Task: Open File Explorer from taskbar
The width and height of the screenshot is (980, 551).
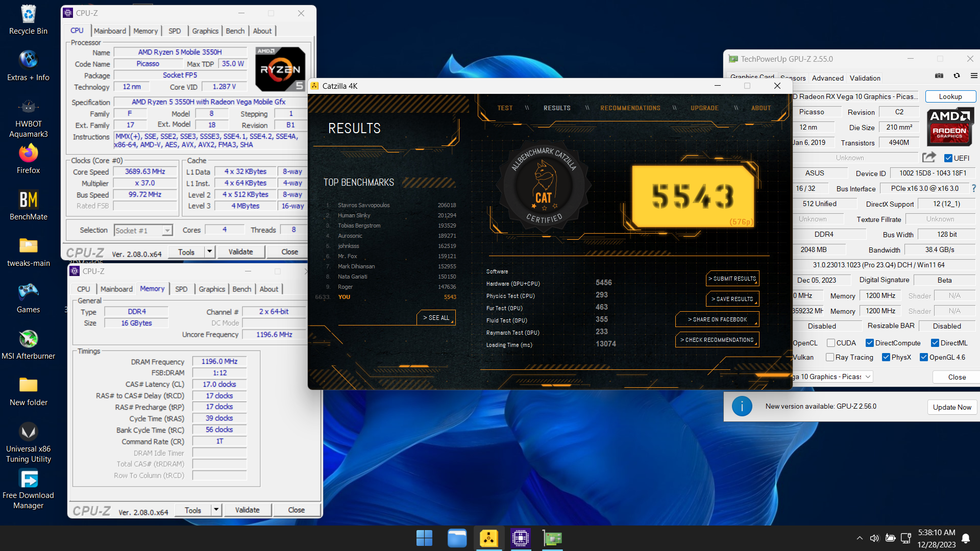Action: pos(457,538)
